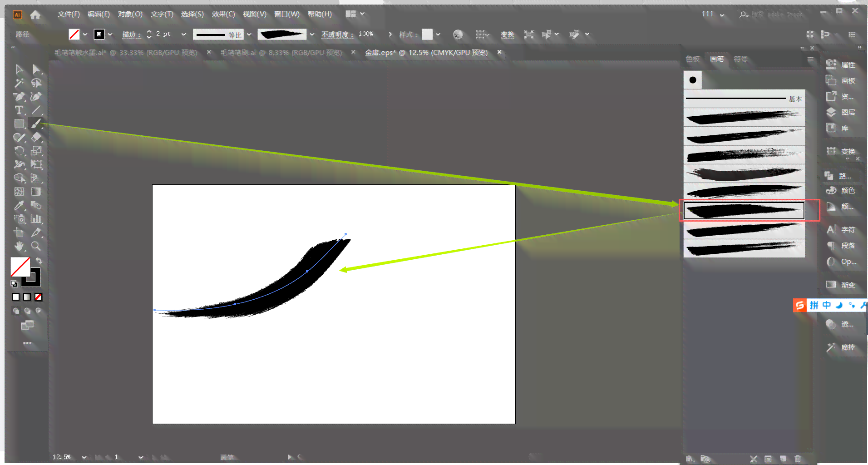Set None fill mode below swatches
868x465 pixels.
[39, 297]
